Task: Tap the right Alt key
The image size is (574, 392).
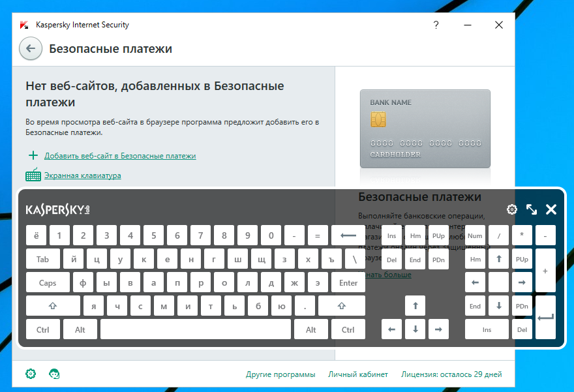Action: pos(310,329)
